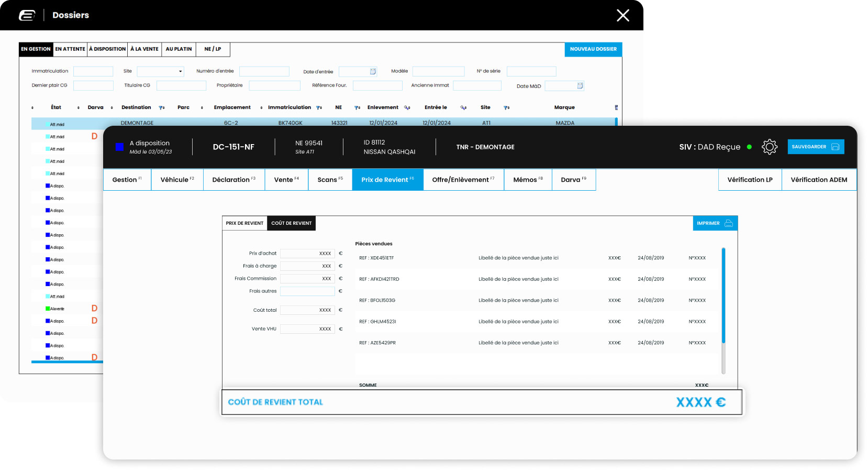Expand the Site dropdown filter
Image resolution: width=868 pixels, height=470 pixels.
point(180,71)
